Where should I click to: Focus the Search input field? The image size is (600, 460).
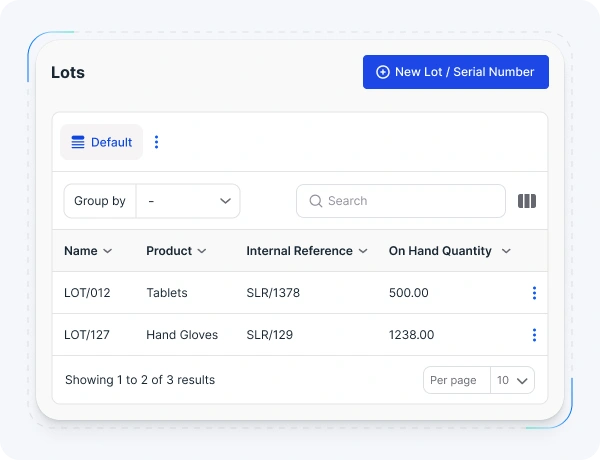coord(401,201)
